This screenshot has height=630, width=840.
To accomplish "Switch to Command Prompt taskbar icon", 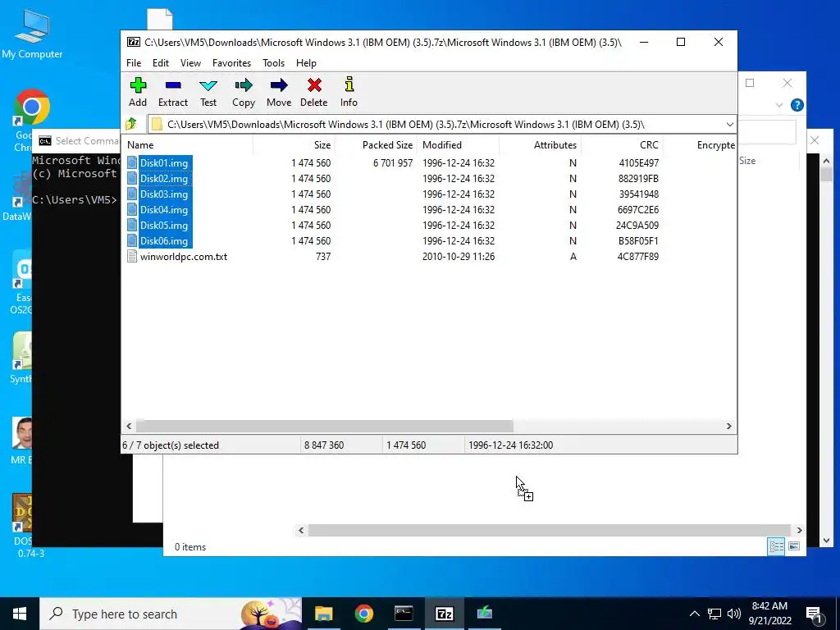I will (x=404, y=614).
